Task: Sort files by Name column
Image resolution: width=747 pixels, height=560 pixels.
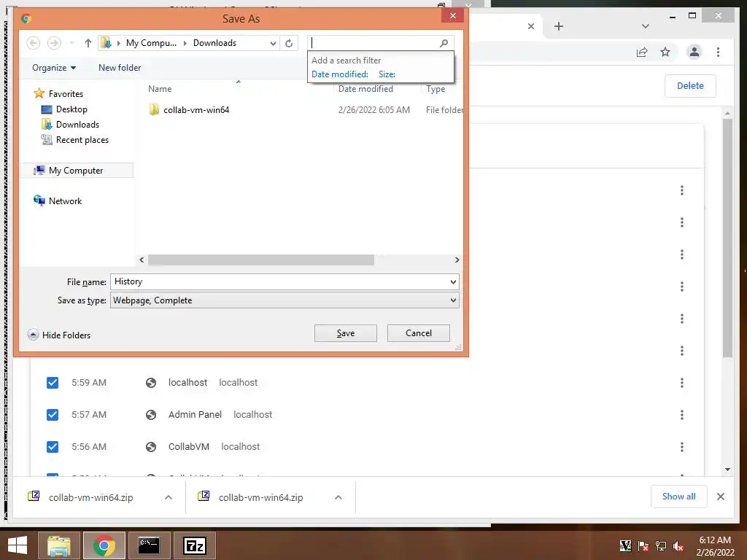Action: pyautogui.click(x=160, y=88)
